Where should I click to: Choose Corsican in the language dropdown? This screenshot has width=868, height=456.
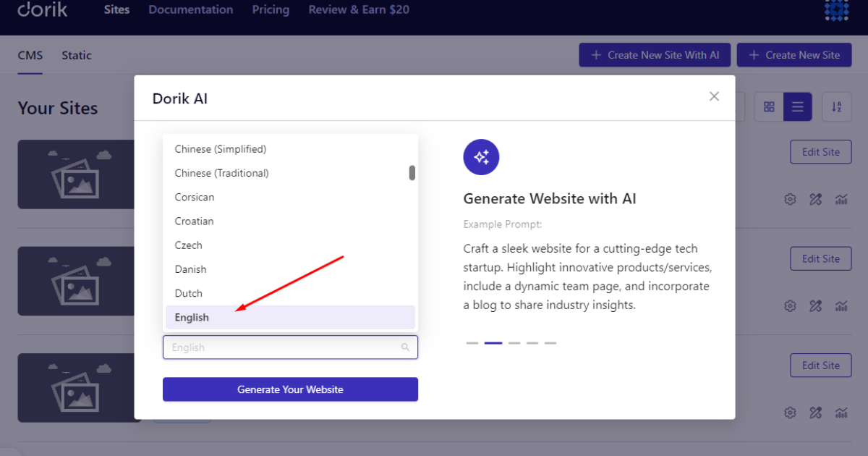pos(290,197)
